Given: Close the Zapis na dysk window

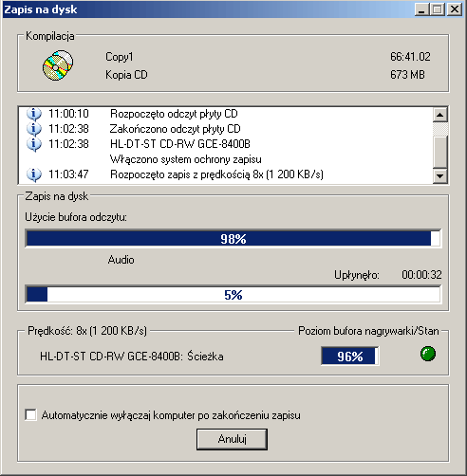Looking at the screenshot, I should click(455, 9).
